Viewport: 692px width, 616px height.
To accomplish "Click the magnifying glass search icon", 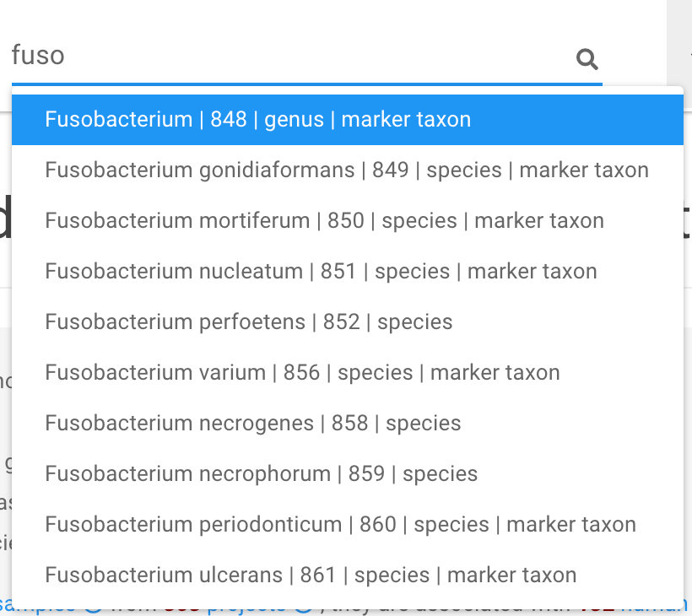I will pos(587,59).
